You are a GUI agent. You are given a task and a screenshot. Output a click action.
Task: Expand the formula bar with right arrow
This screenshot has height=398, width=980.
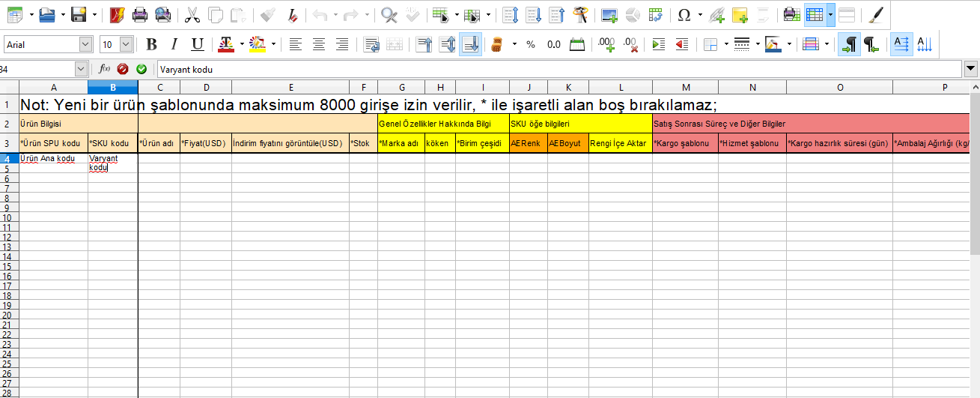coord(972,69)
